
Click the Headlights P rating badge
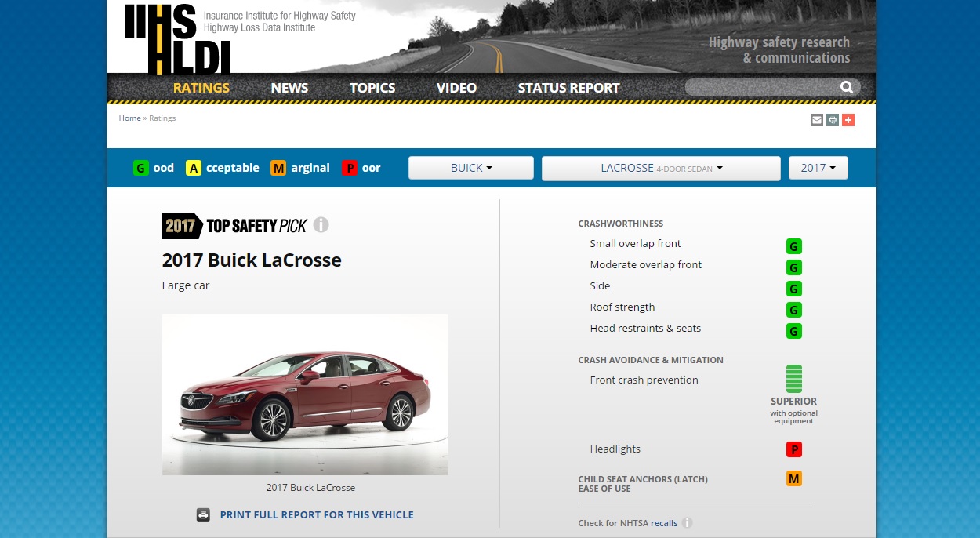point(794,449)
